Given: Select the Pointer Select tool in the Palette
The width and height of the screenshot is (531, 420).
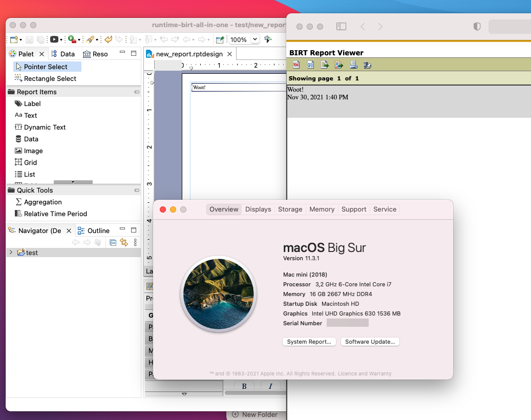Looking at the screenshot, I should pyautogui.click(x=47, y=67).
